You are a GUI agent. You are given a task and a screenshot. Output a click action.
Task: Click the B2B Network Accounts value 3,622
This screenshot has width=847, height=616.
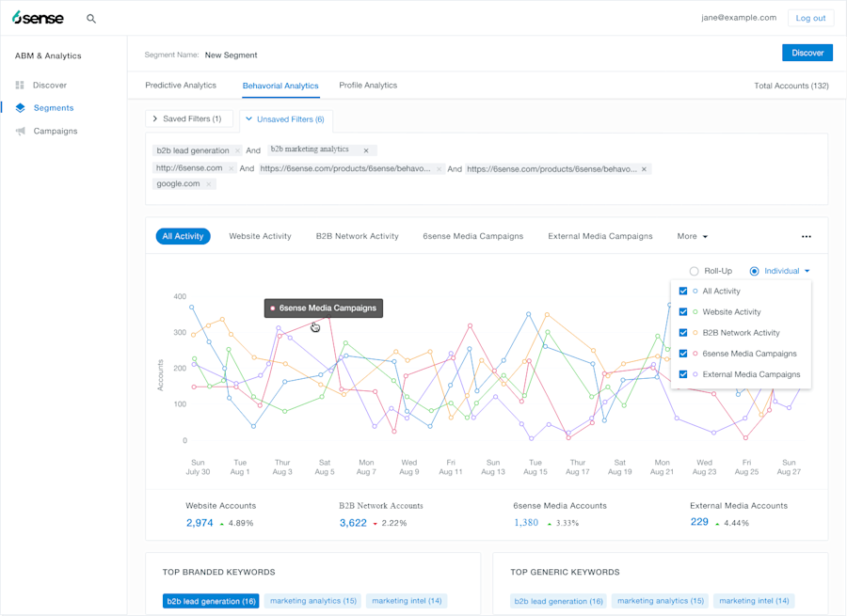353,523
